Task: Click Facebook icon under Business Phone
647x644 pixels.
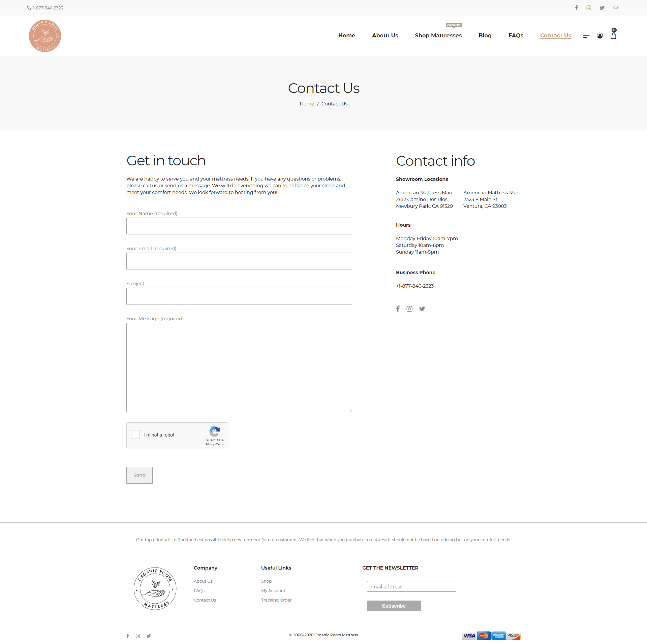Action: coord(398,309)
